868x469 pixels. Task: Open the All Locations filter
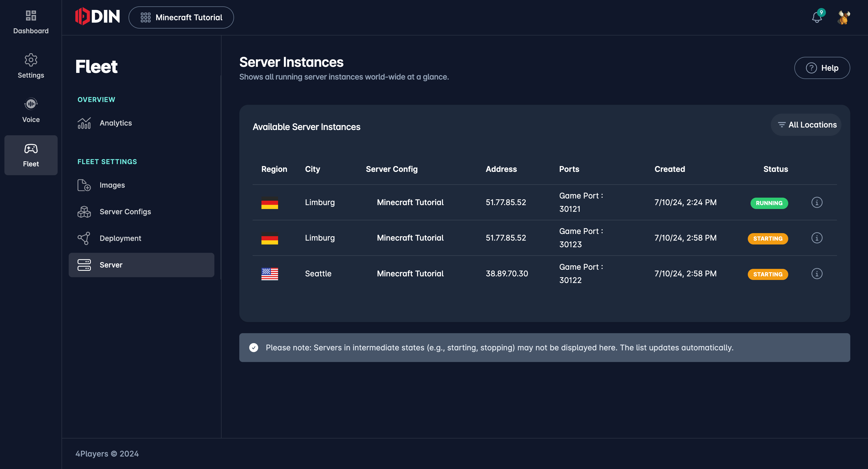point(806,125)
